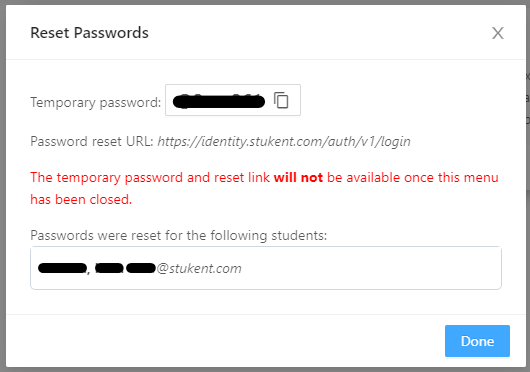Click the Reset Passwords dialog title

89,33
